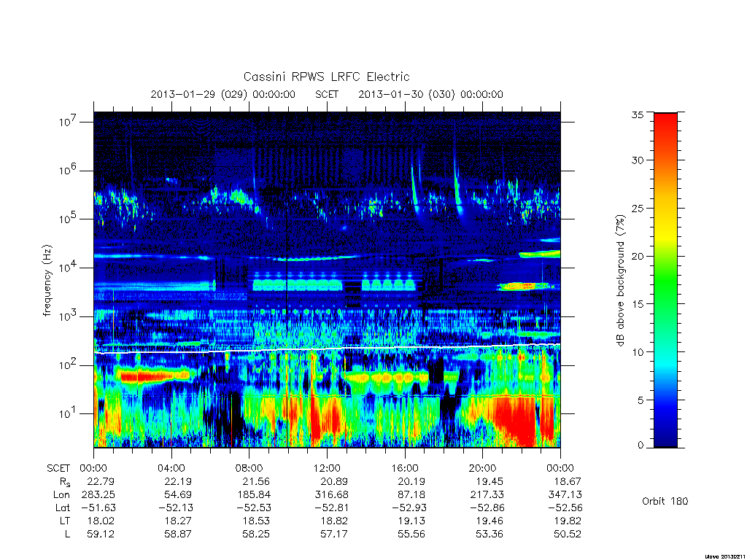Click the 'Orbit 180' text
The width and height of the screenshot is (747, 560).
coord(665,501)
